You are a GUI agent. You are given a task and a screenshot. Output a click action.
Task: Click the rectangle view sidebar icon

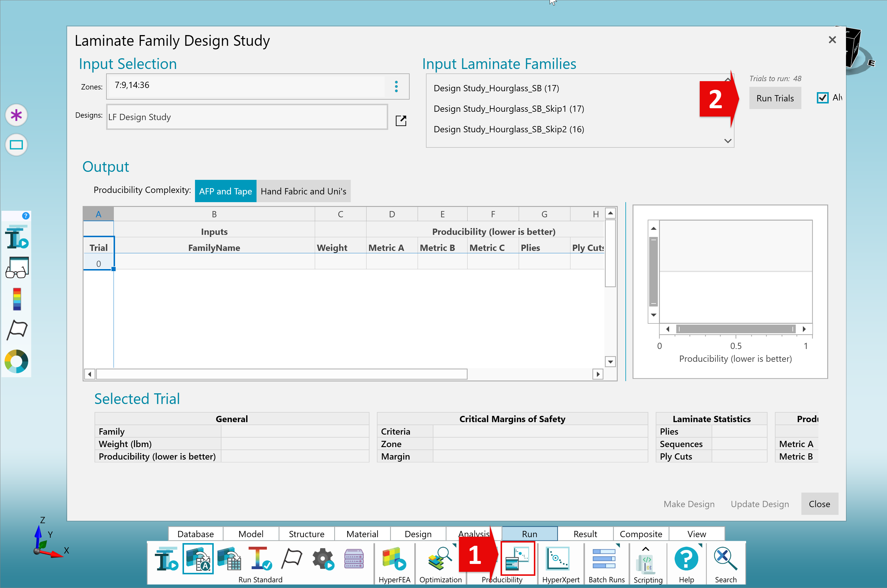16,145
